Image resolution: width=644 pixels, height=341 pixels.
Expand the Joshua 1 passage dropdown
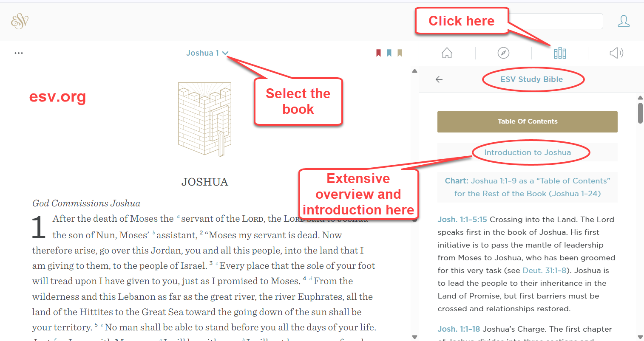[x=207, y=53]
